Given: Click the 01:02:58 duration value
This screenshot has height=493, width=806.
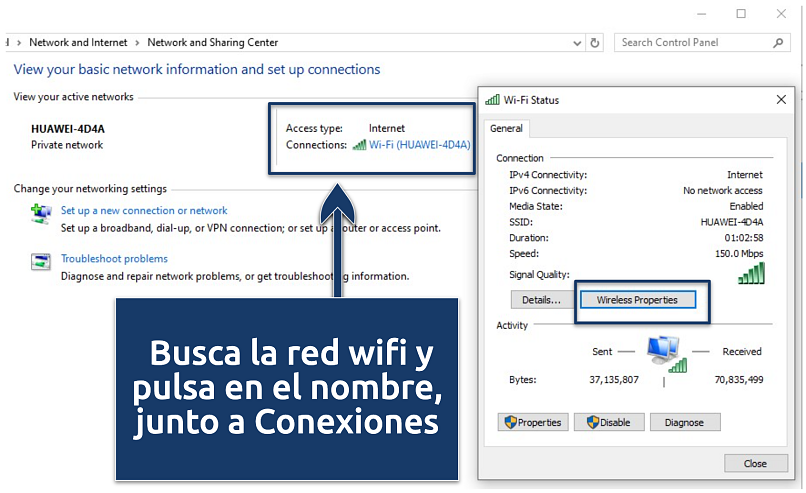Looking at the screenshot, I should coord(744,238).
